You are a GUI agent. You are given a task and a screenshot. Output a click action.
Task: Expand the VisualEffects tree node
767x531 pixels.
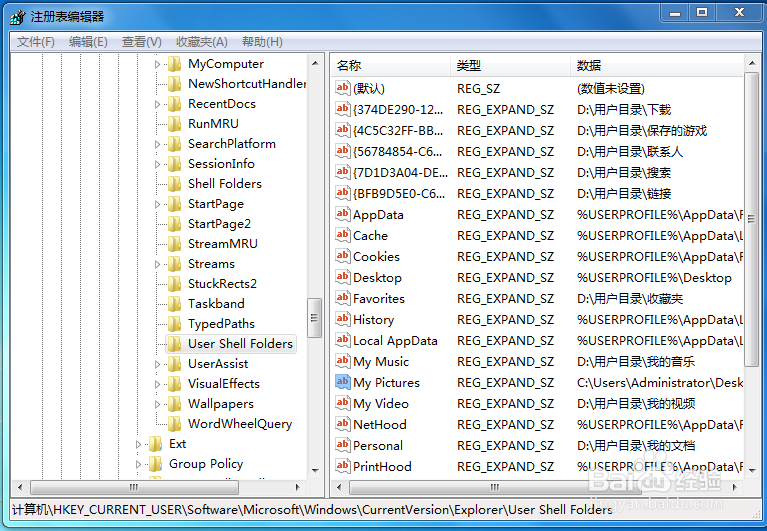(157, 384)
